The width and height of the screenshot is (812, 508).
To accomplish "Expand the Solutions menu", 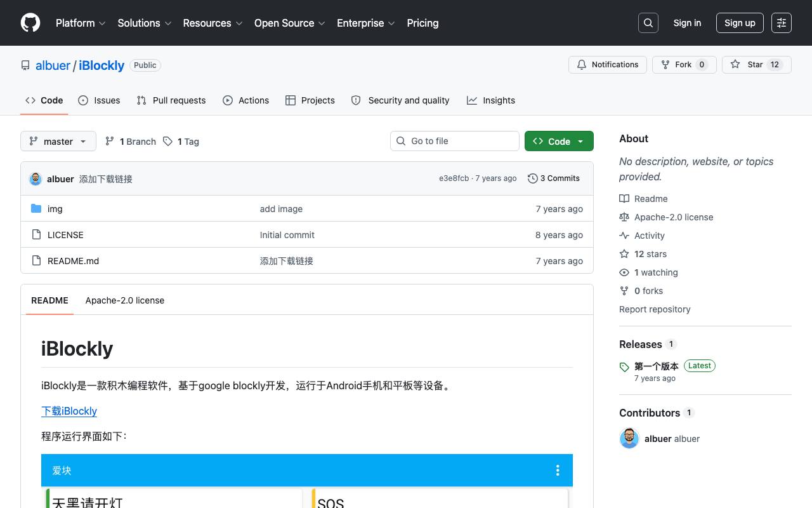I will coord(145,23).
